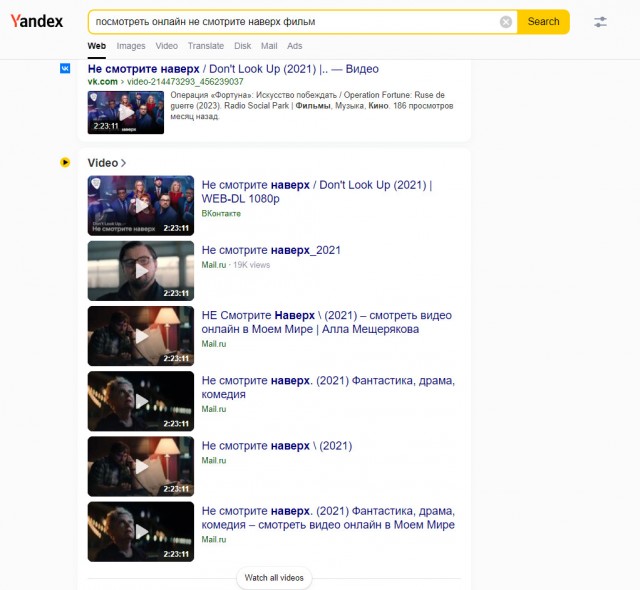Click the yellow Video section play icon
Viewport: 640px width, 590px height.
point(65,162)
